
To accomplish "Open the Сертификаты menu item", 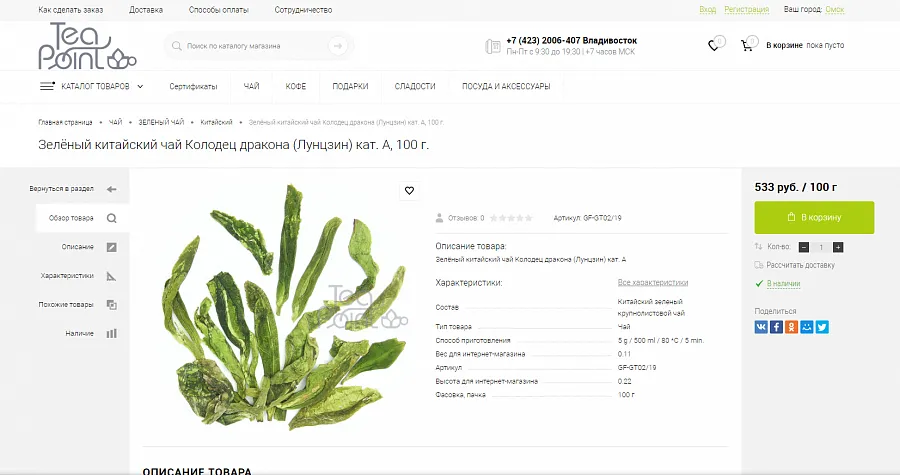I will click(x=193, y=87).
